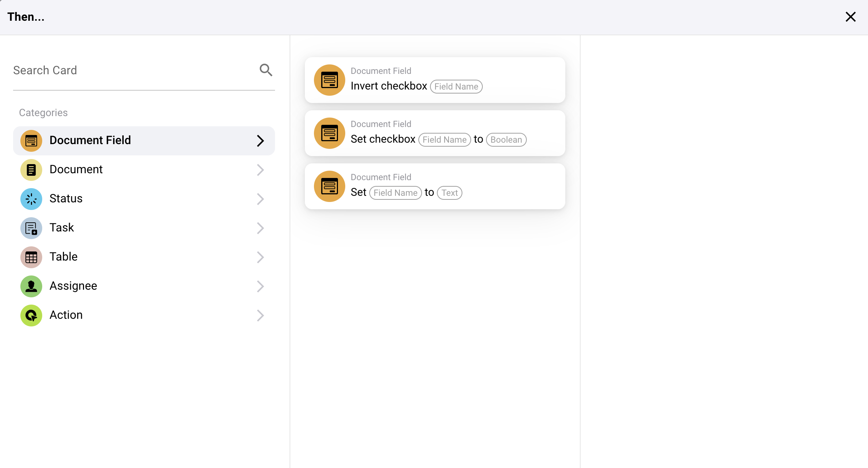
Task: Expand the Document Field chevron
Action: [x=260, y=141]
